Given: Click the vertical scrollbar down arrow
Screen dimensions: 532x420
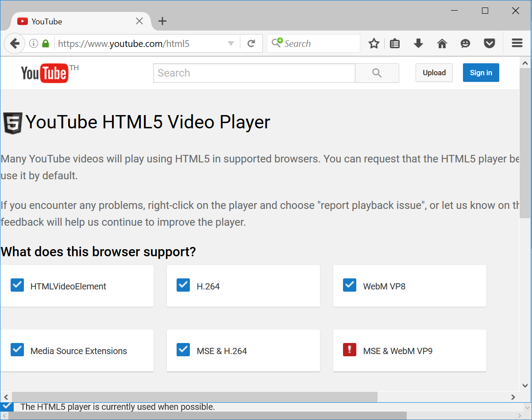Looking at the screenshot, I should 525,385.
